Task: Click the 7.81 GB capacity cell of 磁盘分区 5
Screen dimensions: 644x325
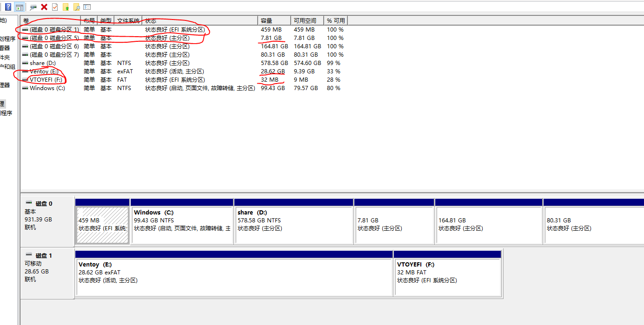Action: 271,38
